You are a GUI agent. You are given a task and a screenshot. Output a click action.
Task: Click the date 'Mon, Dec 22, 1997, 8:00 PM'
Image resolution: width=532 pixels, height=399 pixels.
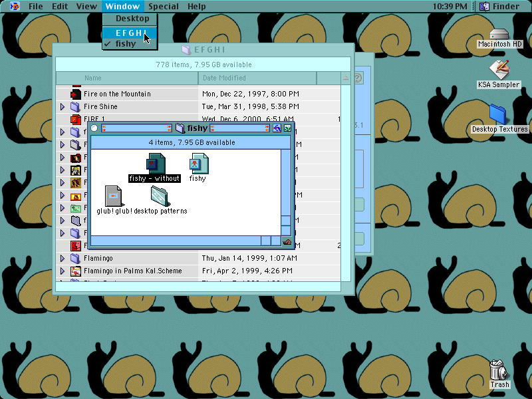pos(251,94)
